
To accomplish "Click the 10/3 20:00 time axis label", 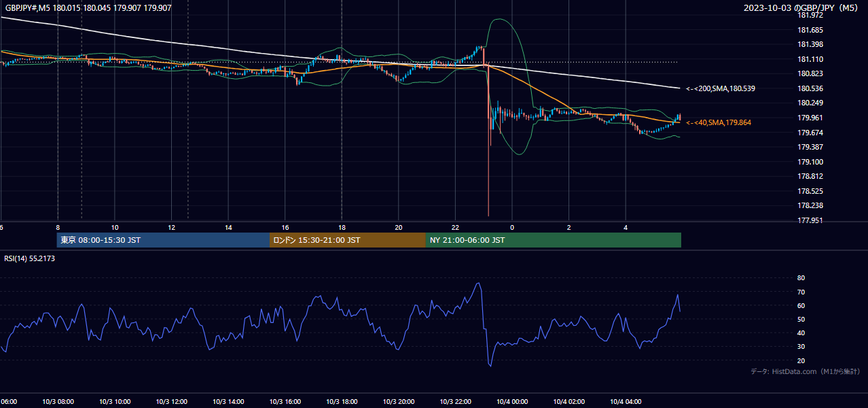I will 399,402.
